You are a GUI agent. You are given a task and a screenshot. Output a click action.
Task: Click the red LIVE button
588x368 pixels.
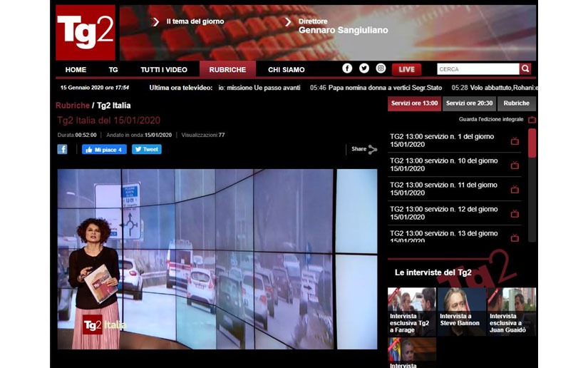406,69
